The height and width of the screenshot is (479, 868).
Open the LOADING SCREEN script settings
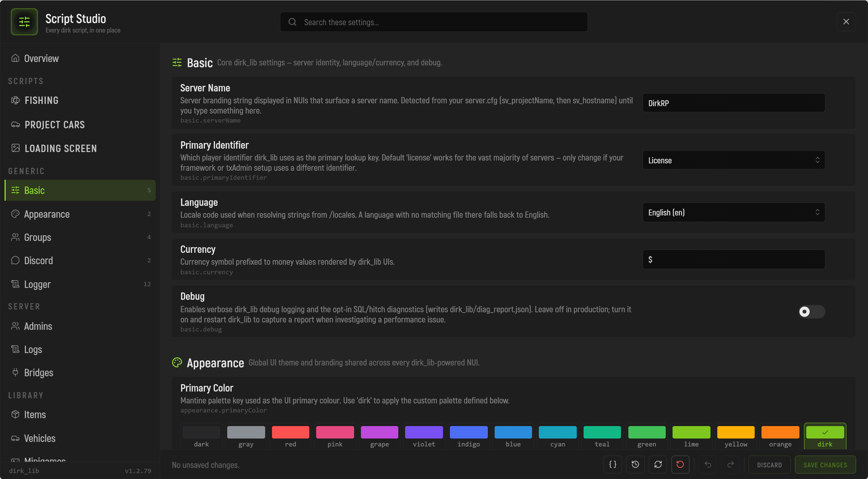(80, 148)
